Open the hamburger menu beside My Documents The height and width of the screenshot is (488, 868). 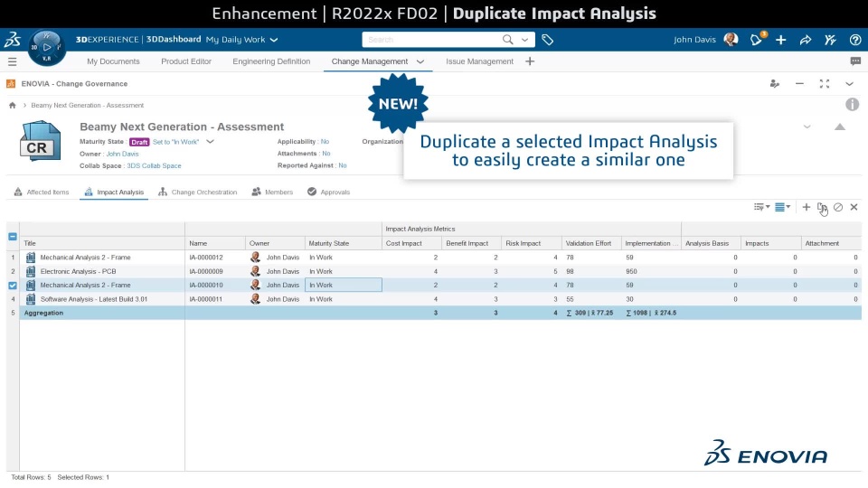point(12,61)
